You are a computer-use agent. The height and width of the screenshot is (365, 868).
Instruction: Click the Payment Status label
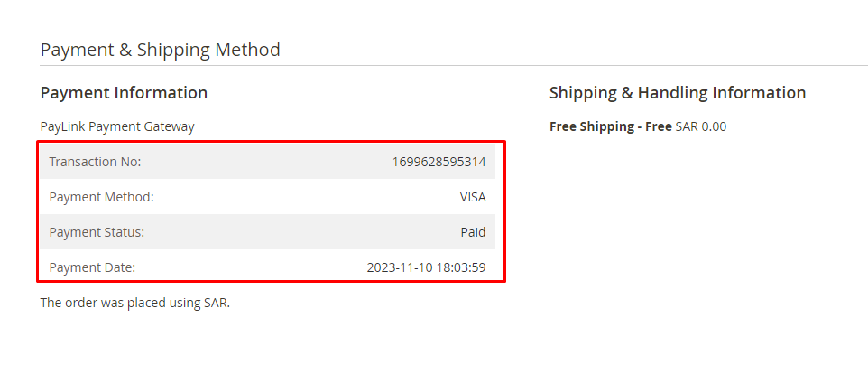(x=97, y=232)
